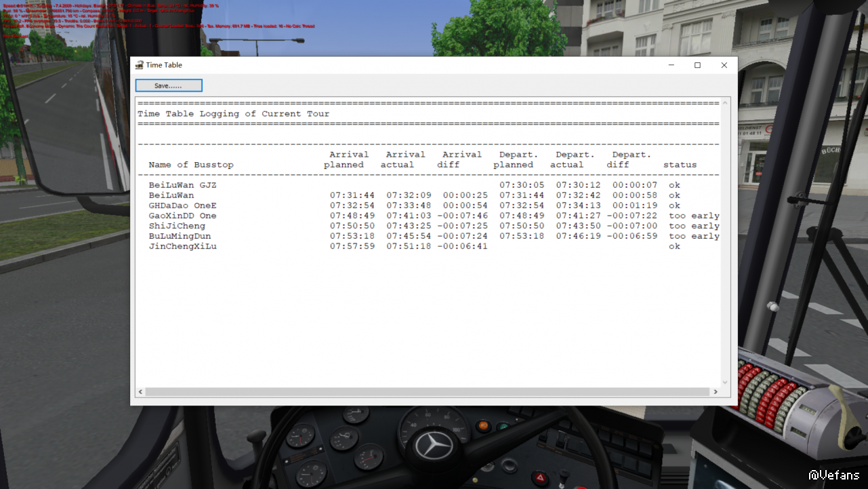Click actual arrival 07:33:48

click(x=409, y=206)
